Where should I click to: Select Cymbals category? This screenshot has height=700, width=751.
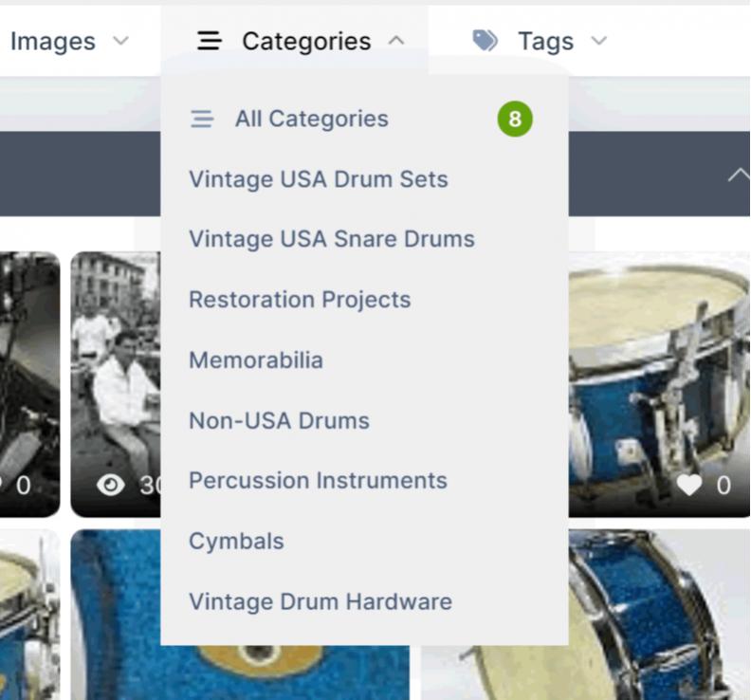[236, 542]
